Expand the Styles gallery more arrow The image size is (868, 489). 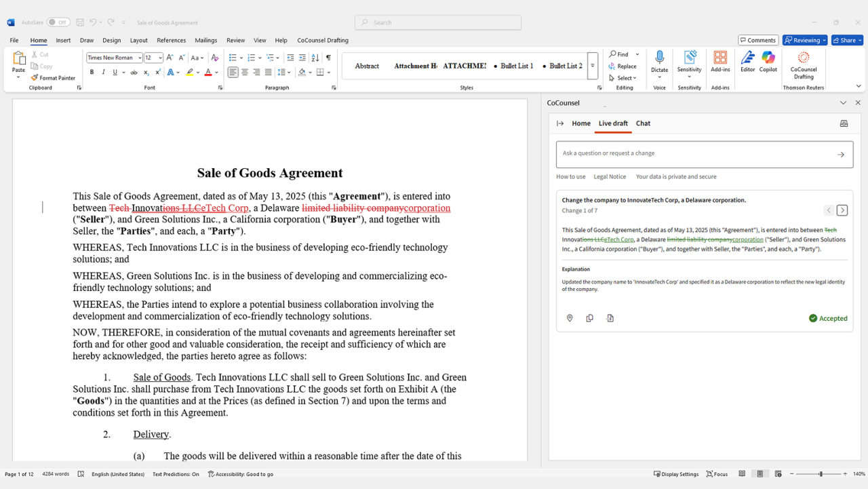[593, 66]
